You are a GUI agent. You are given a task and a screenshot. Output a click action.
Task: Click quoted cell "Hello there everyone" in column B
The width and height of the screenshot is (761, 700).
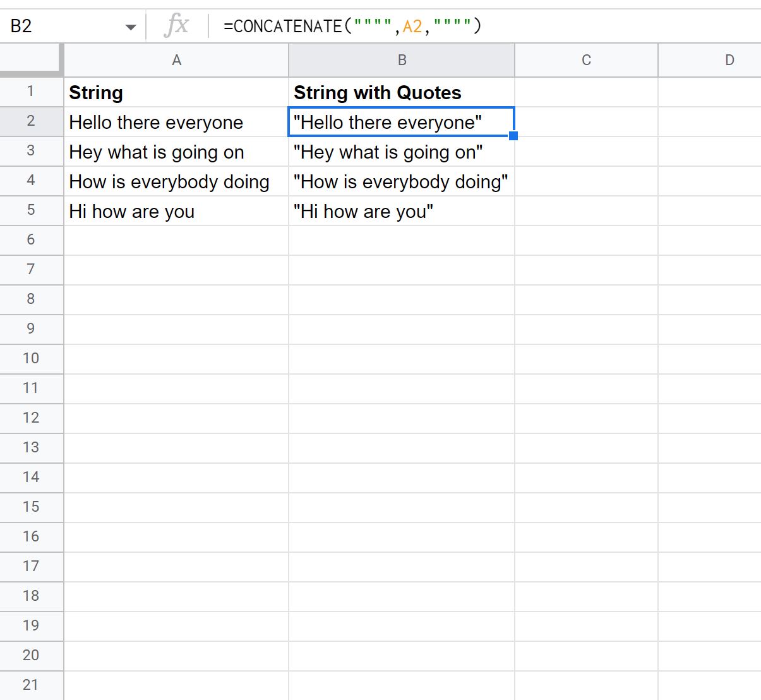(x=402, y=122)
